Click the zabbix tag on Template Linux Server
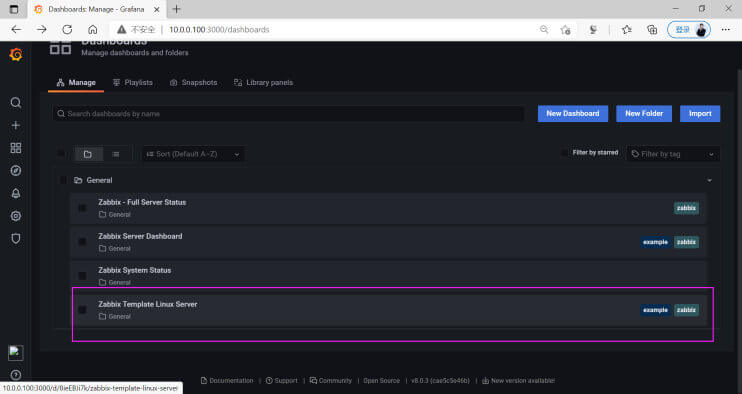The image size is (742, 394). coord(686,310)
